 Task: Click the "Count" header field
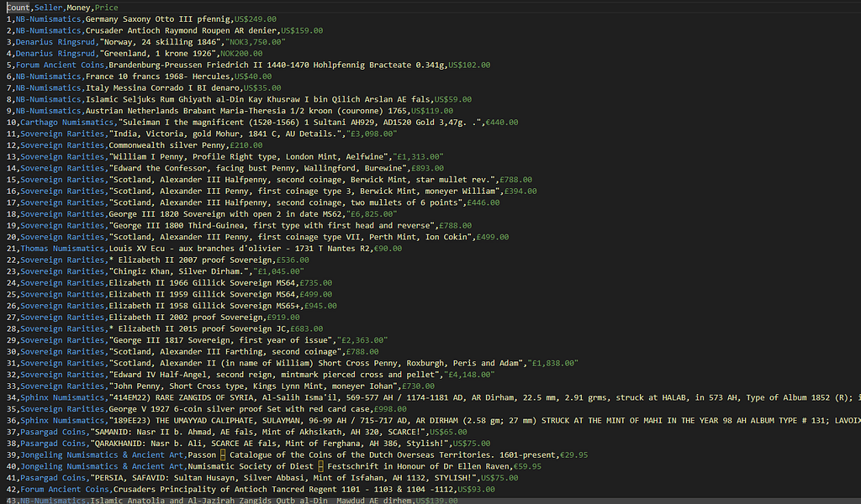point(18,8)
